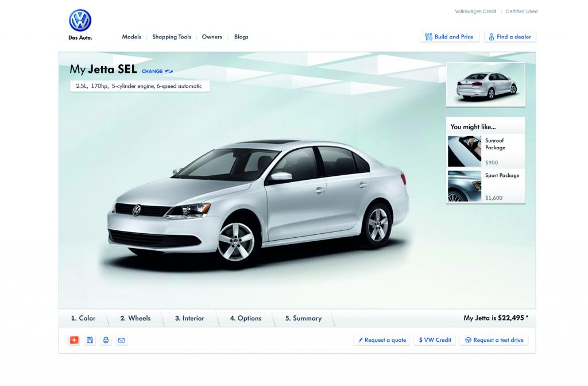The image size is (588, 386).
Task: Select the Sunroof Package thumbnail image
Action: tap(465, 151)
